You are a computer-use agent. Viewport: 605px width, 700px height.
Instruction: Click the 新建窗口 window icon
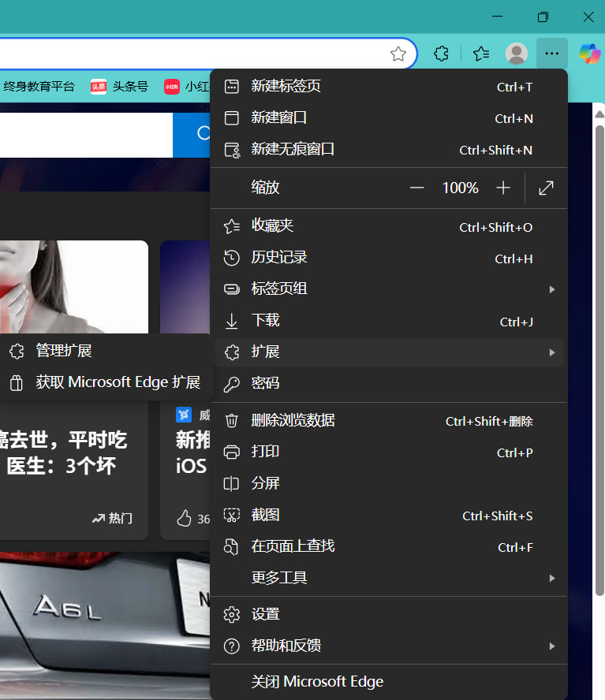pyautogui.click(x=231, y=118)
